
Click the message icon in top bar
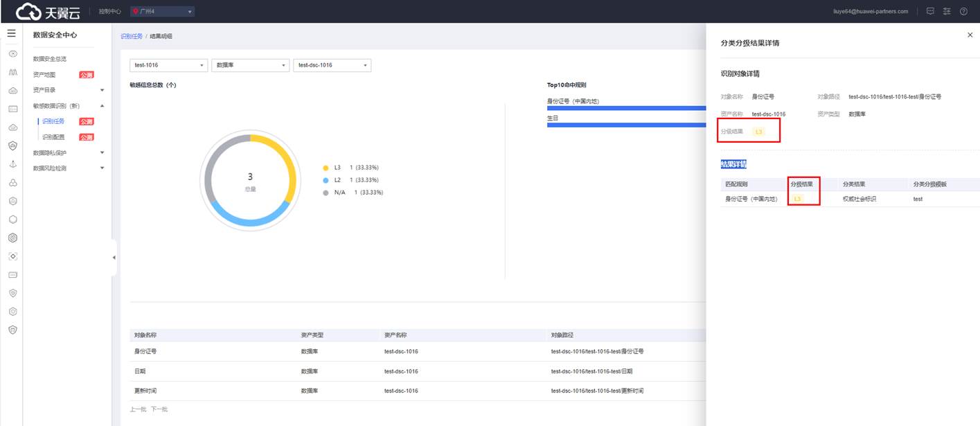(x=930, y=11)
